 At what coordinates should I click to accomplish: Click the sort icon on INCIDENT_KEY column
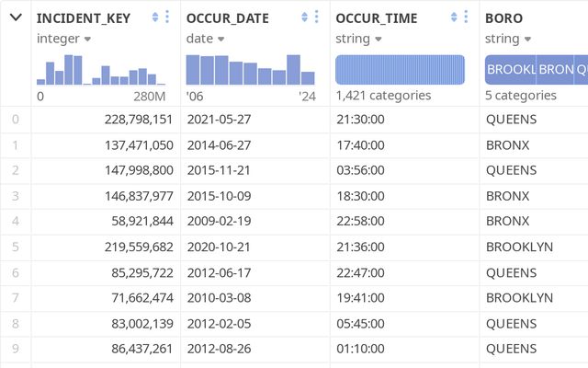[155, 17]
